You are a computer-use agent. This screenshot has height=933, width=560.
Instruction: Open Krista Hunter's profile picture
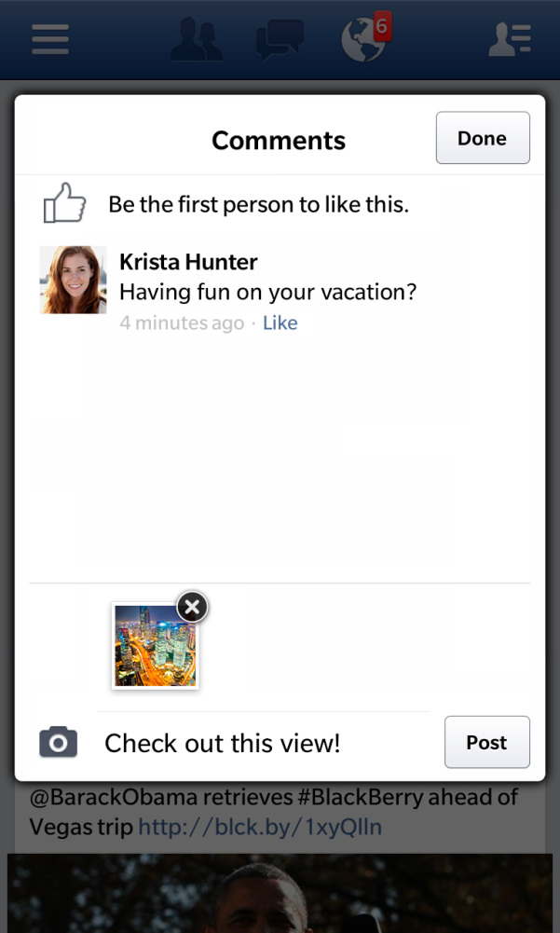point(74,280)
